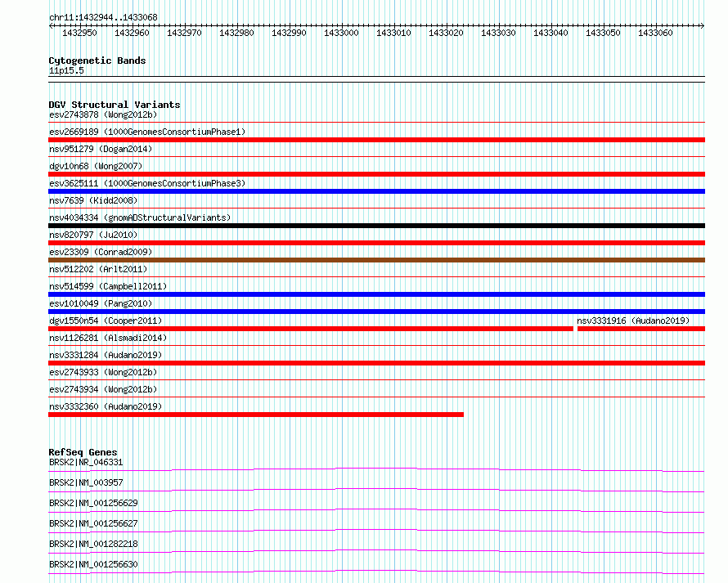Click the red bar under dgv1550n54
This screenshot has width=728, height=583.
pyautogui.click(x=311, y=329)
